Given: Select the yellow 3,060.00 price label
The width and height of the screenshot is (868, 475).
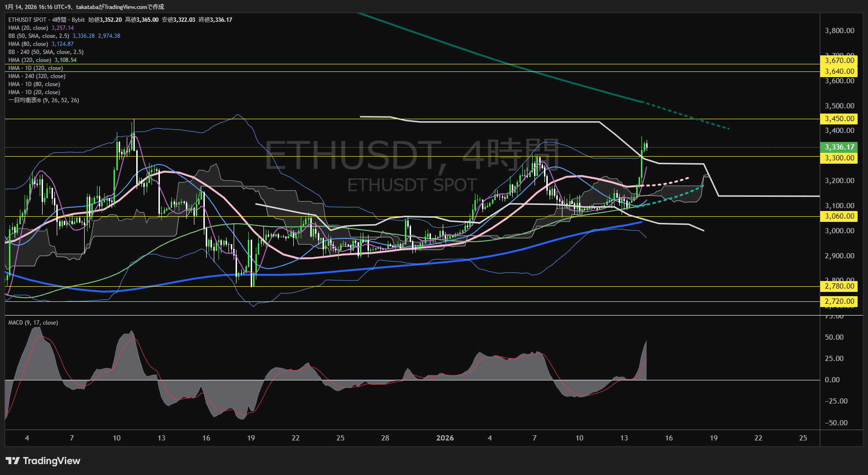Looking at the screenshot, I should coord(839,216).
